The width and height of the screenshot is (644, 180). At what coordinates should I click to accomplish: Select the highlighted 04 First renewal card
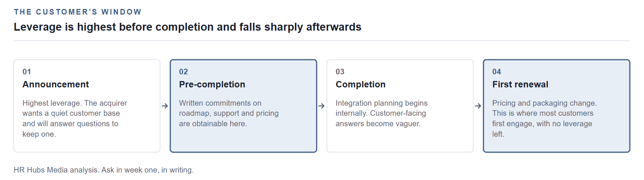pos(557,106)
